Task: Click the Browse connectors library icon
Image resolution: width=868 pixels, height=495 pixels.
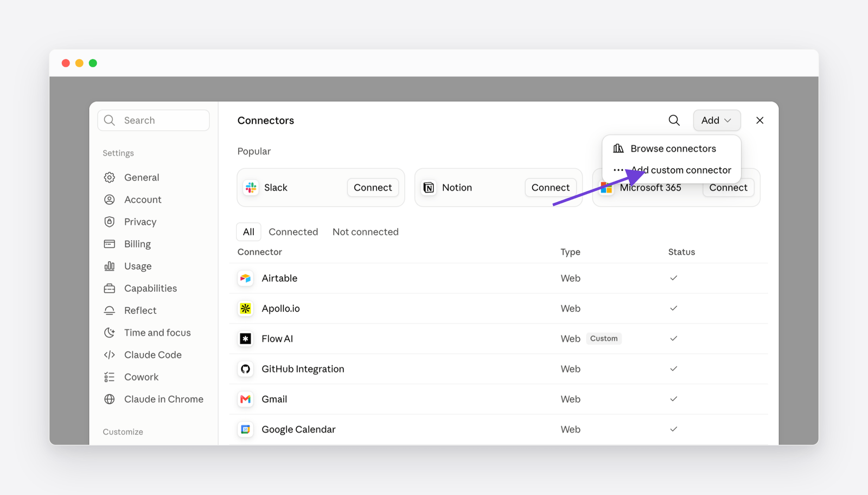Action: (x=618, y=149)
